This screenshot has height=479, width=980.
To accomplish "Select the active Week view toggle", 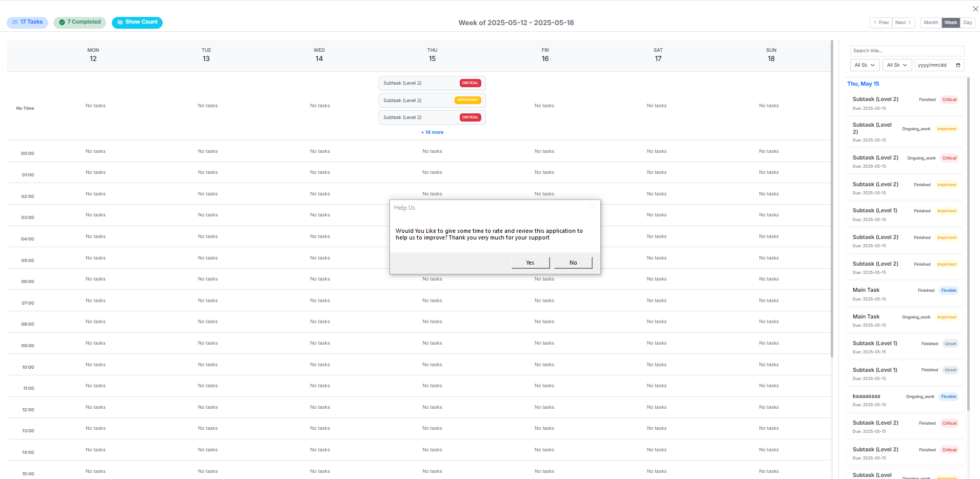I will (950, 23).
